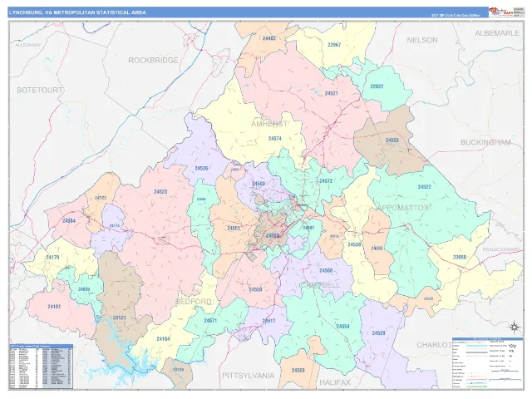Select ZIP code 24095 label
The height and width of the screenshot is (399, 532).
pyautogui.click(x=84, y=289)
